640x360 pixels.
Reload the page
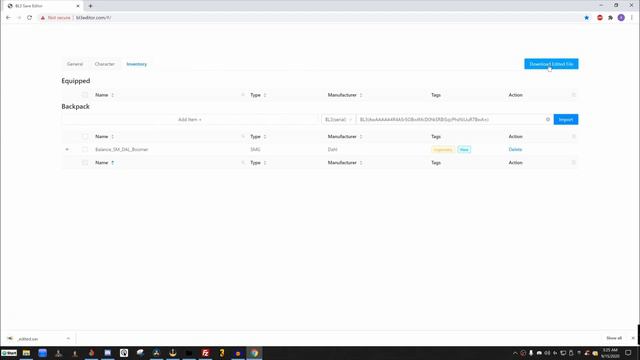(x=29, y=18)
